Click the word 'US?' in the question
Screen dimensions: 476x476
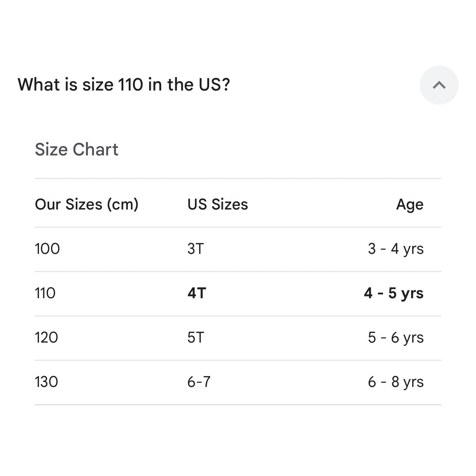coord(214,85)
